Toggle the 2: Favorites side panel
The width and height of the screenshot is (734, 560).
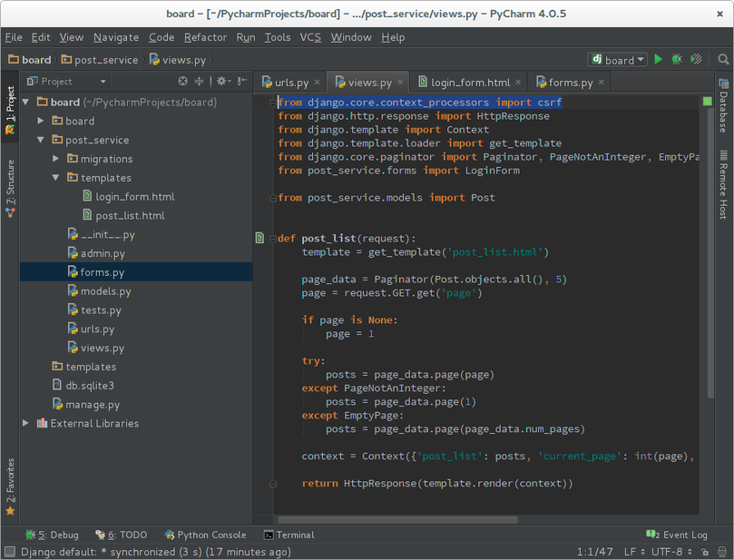click(x=10, y=487)
